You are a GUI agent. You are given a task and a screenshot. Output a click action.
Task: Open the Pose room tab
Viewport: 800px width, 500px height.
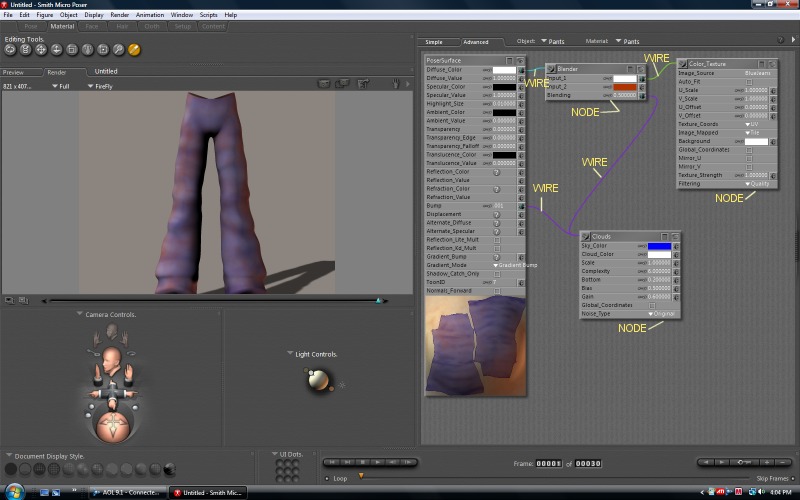[x=32, y=26]
